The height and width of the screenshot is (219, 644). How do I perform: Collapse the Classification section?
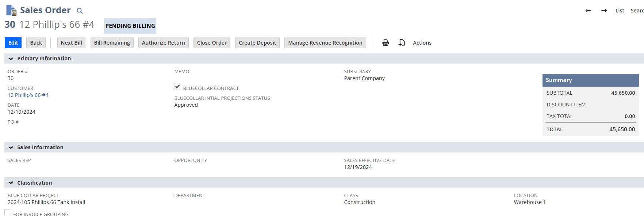[11, 183]
